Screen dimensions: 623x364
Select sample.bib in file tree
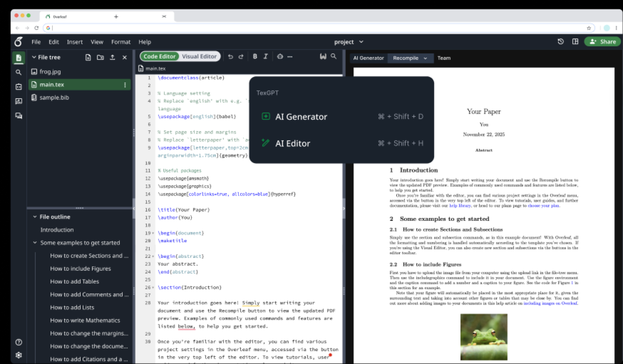(79, 97)
